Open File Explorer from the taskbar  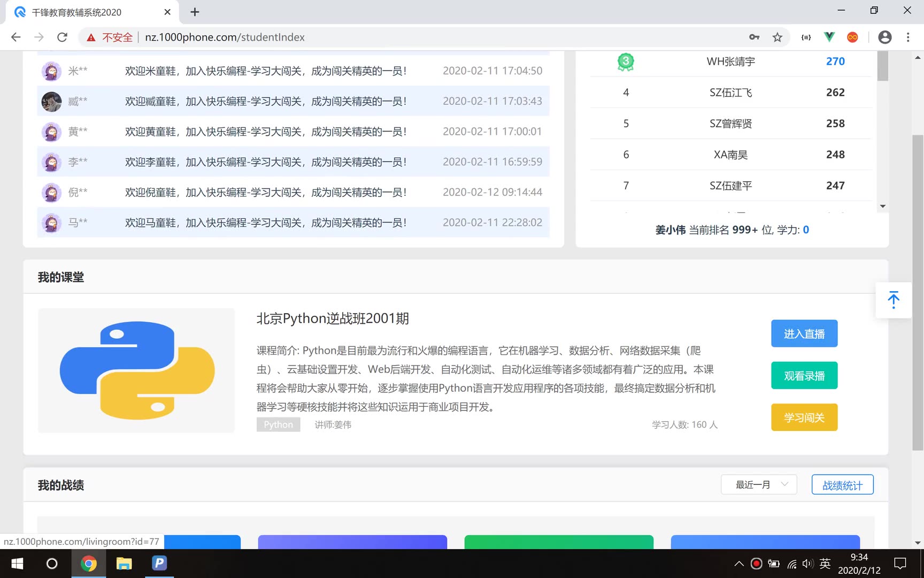[x=124, y=564]
